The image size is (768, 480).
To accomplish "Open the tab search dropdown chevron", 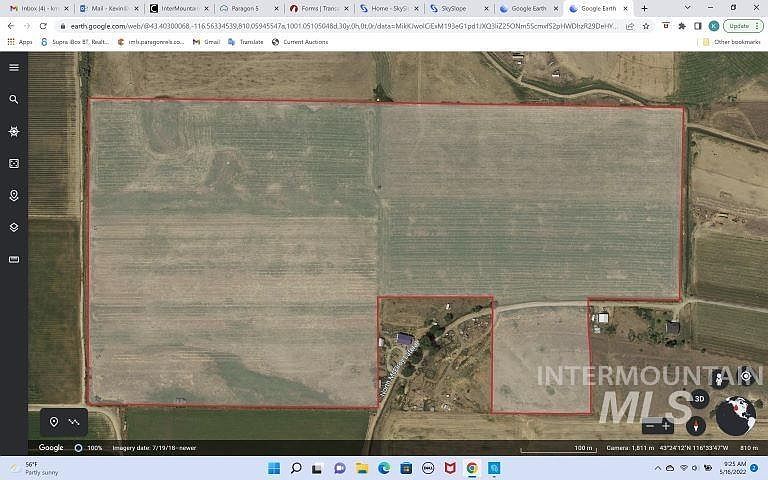I will [687, 8].
